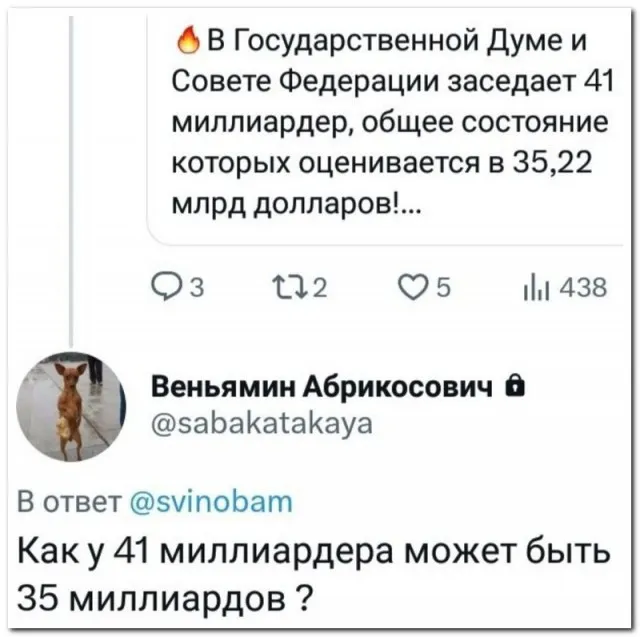Click the fire emoji starting the tweet
Screen dimensions: 640x637
click(x=188, y=42)
